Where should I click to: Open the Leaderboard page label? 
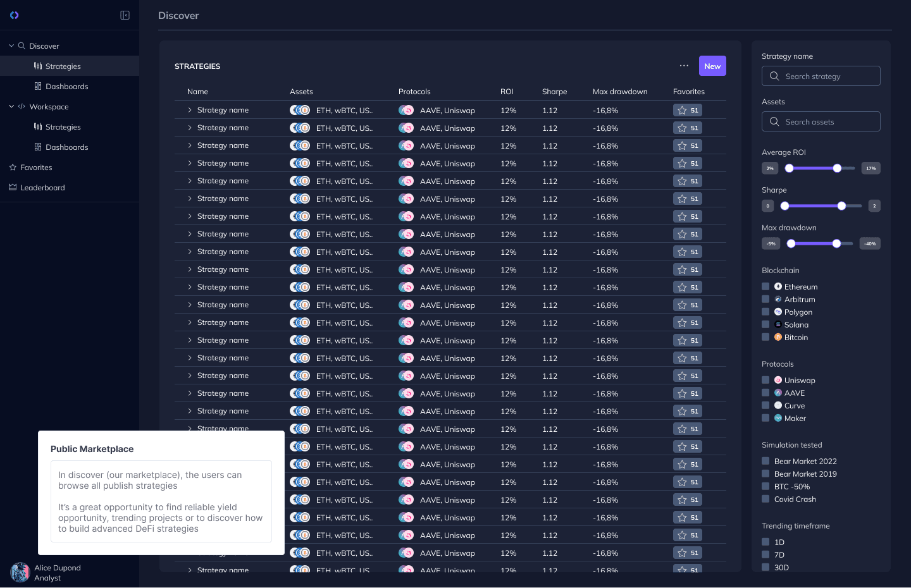coord(42,188)
